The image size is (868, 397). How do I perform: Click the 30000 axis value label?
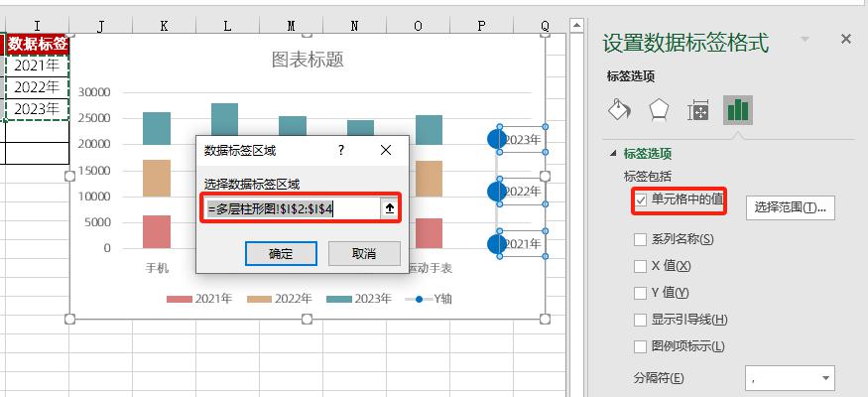point(94,92)
